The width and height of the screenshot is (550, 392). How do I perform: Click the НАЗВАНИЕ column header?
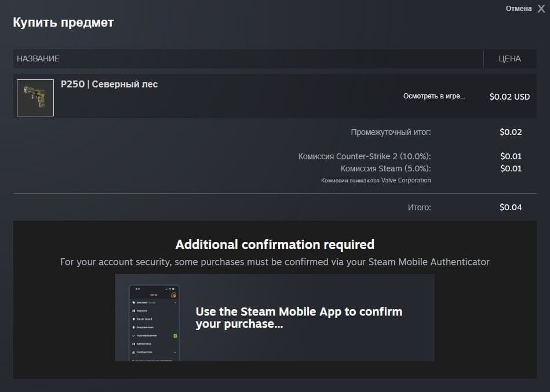click(38, 58)
